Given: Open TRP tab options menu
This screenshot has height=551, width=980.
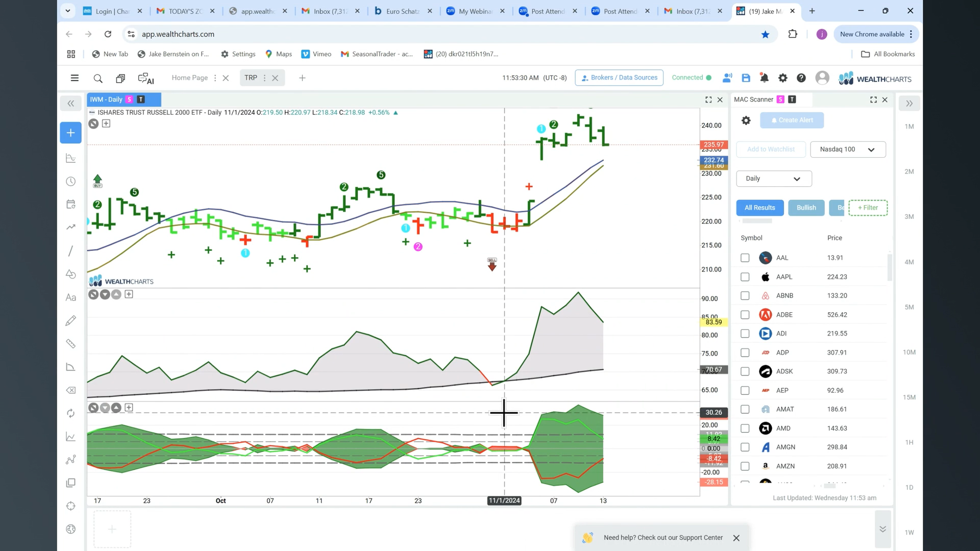Looking at the screenshot, I should click(x=264, y=78).
